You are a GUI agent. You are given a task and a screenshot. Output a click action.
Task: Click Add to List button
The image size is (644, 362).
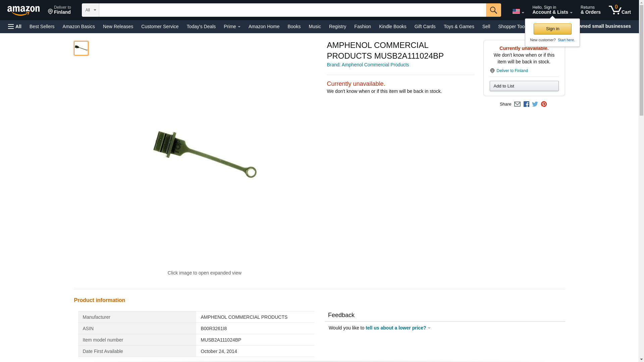pyautogui.click(x=524, y=86)
